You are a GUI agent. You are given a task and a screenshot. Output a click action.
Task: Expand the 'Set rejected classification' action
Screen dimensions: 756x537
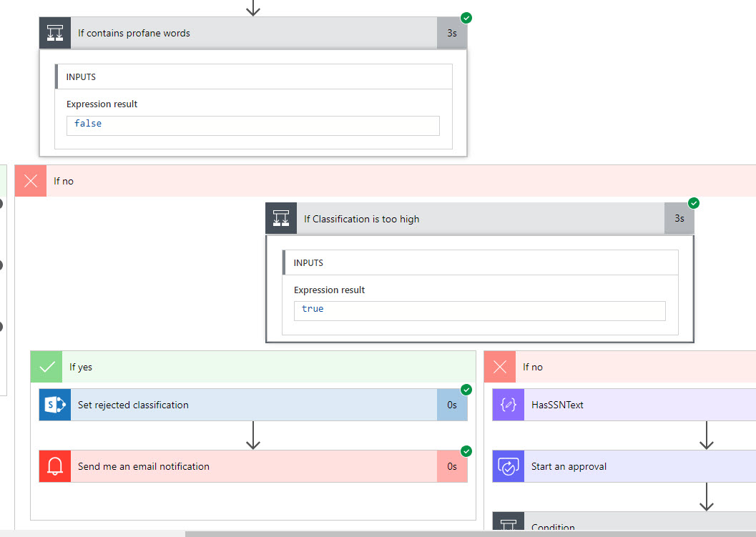coord(250,405)
